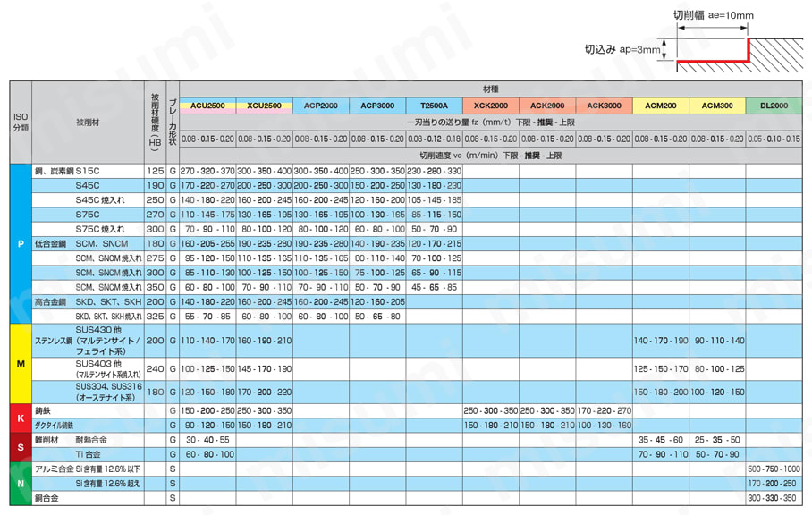Click the blue ISO class P cell
The image size is (812, 515).
click(21, 244)
